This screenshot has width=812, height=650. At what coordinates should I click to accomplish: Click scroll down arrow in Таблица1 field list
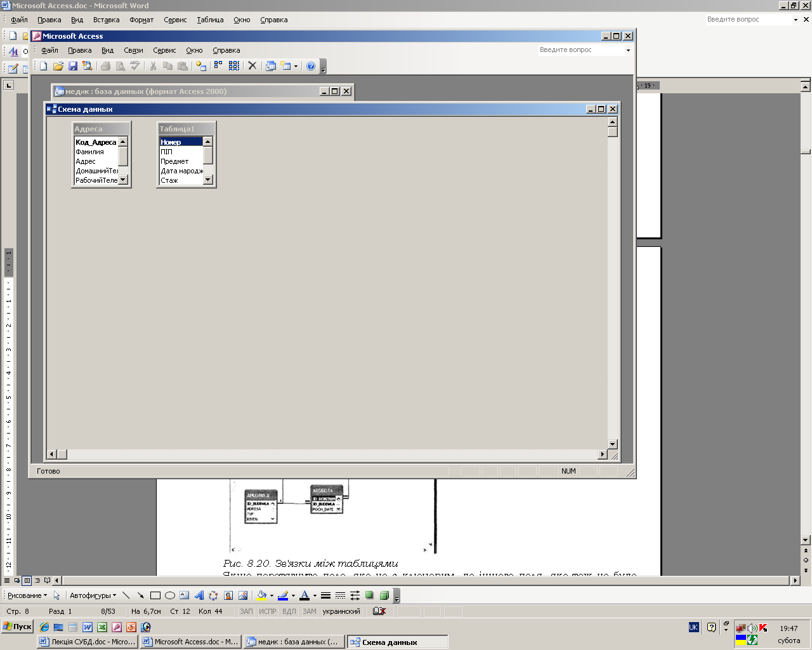tap(207, 180)
